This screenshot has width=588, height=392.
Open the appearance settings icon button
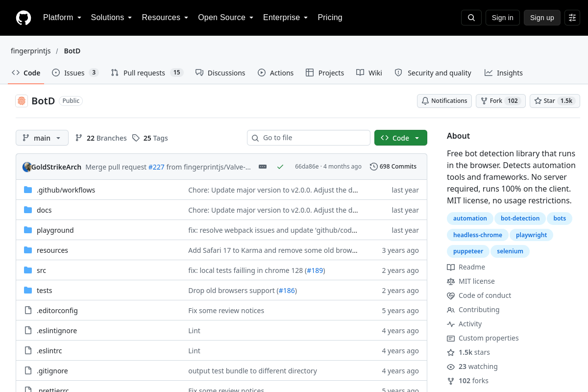[x=572, y=18]
